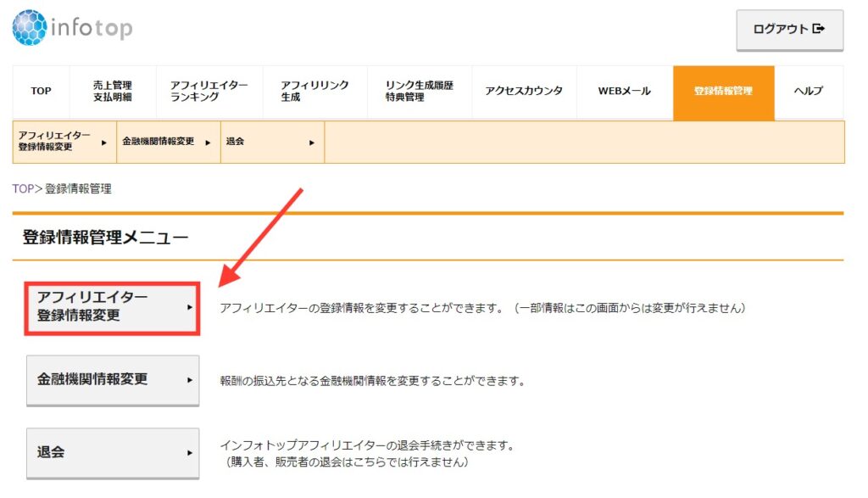868x498 pixels.
Task: Select the アフィリエイターランキング tab
Action: [209, 92]
